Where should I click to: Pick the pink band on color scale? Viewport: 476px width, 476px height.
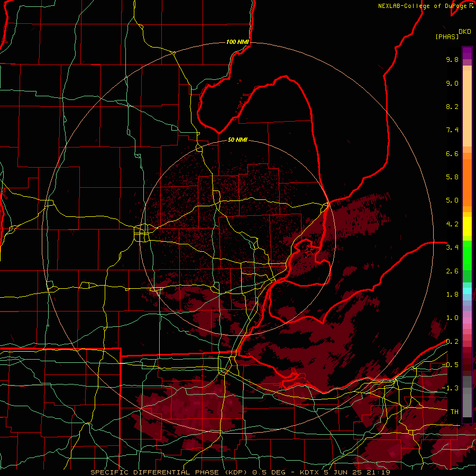point(467,321)
